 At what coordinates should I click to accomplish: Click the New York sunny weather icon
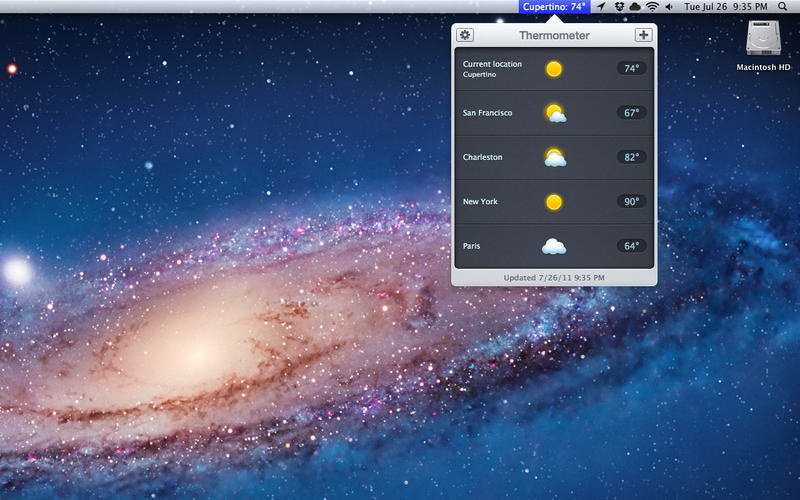pyautogui.click(x=554, y=202)
